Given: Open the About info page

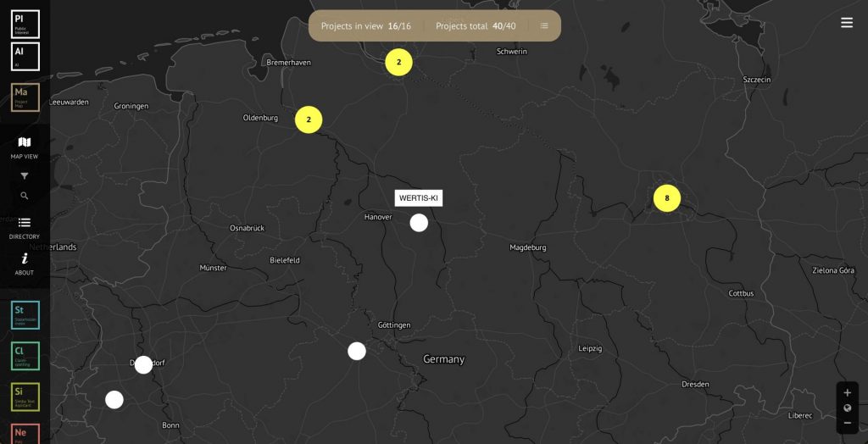Looking at the screenshot, I should [x=25, y=259].
